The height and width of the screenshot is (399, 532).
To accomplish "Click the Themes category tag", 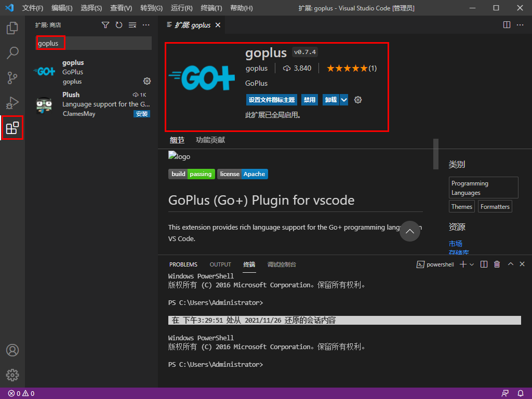I will 462,207.
